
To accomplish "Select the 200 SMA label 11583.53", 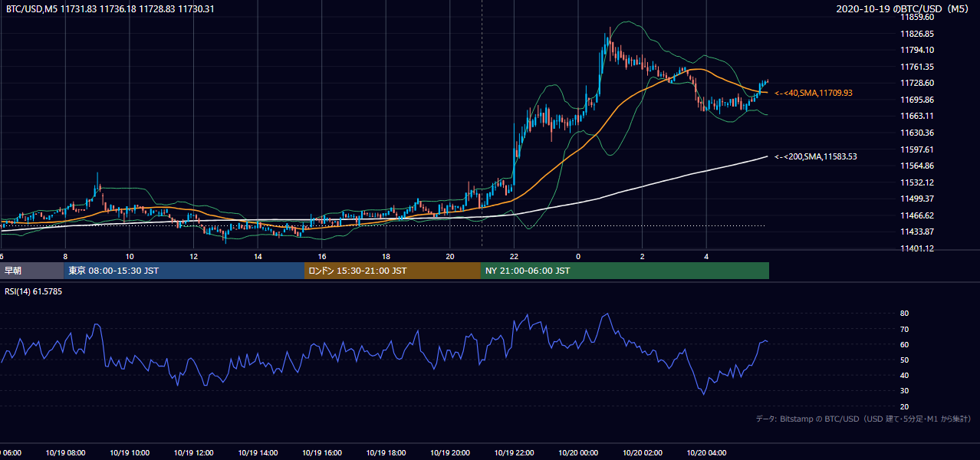I will pyautogui.click(x=816, y=156).
